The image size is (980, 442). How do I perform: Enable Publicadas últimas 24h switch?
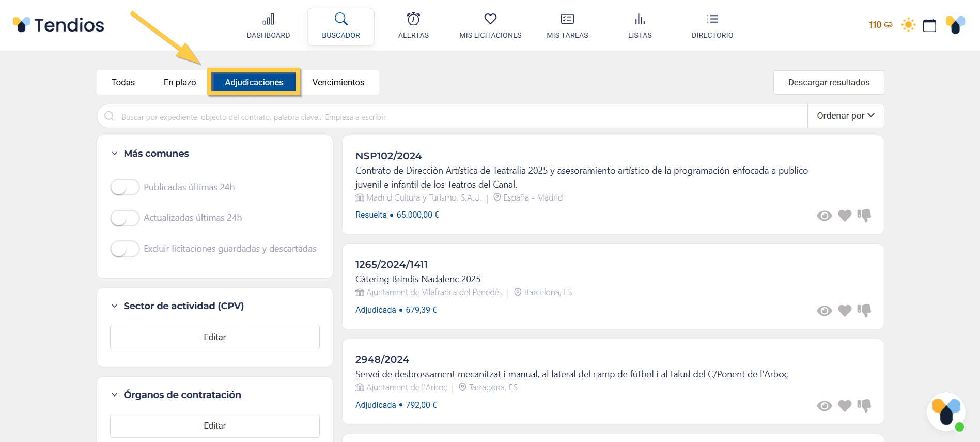(x=125, y=187)
